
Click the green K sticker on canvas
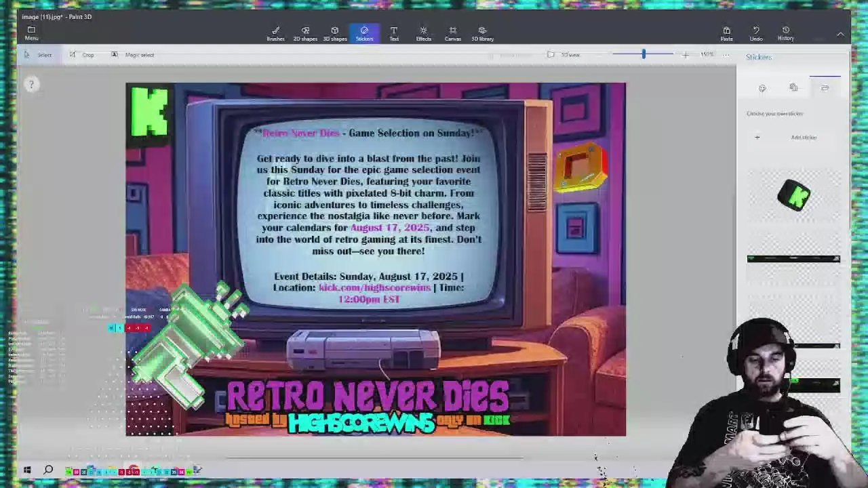(x=149, y=111)
